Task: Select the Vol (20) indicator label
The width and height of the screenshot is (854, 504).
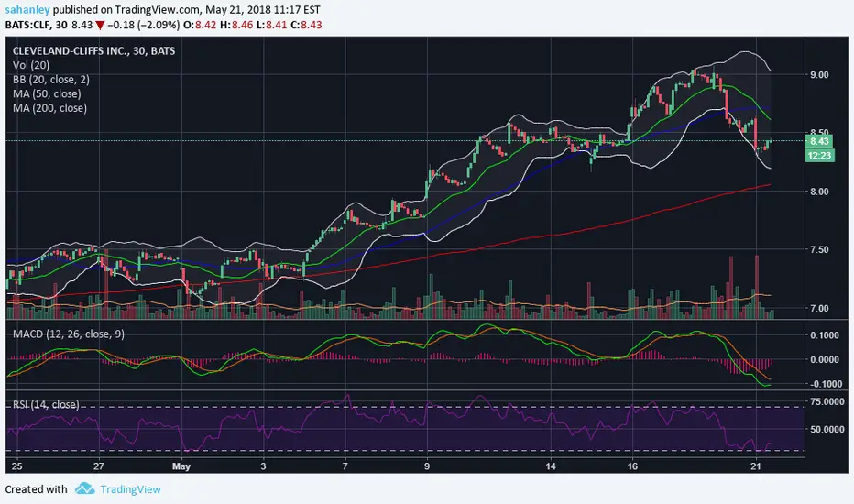Action: 31,65
